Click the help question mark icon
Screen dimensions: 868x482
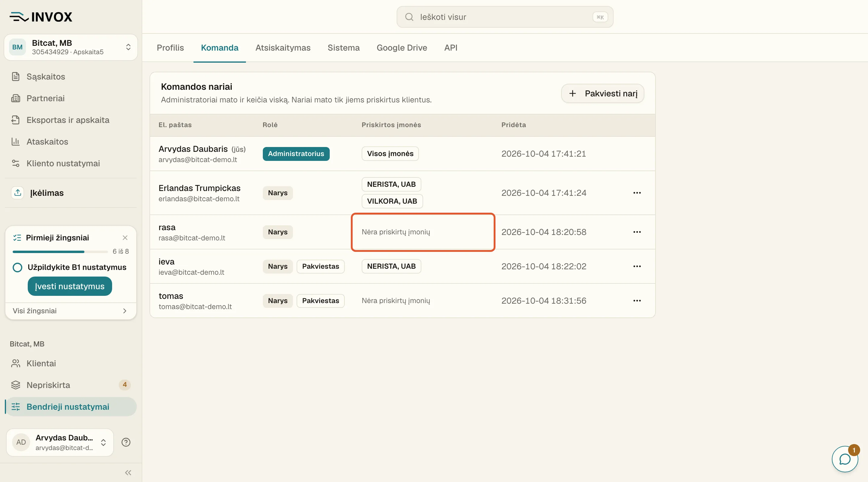click(x=126, y=442)
